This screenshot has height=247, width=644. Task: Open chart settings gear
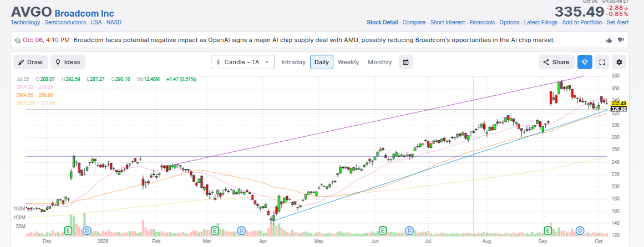620,63
